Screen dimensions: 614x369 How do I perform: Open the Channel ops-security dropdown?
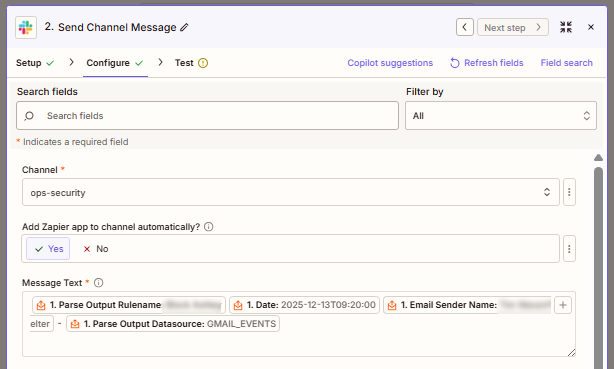(291, 192)
